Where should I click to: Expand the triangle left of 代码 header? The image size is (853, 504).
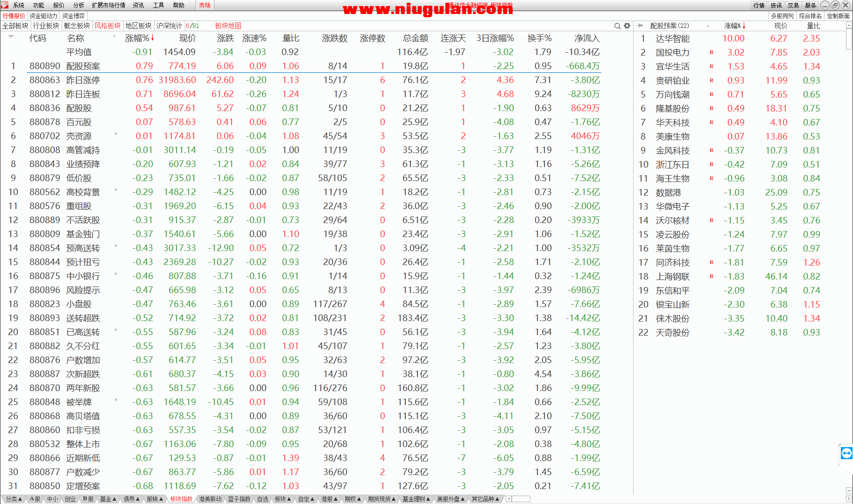click(x=10, y=36)
